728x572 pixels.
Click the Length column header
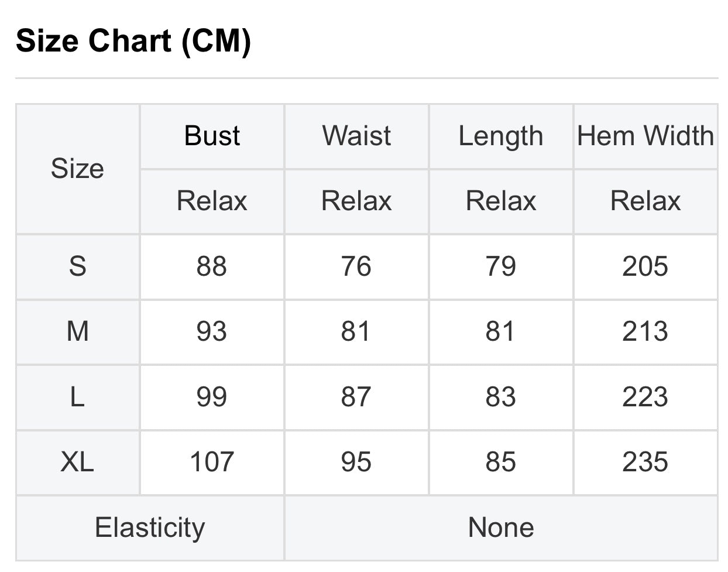click(x=501, y=136)
